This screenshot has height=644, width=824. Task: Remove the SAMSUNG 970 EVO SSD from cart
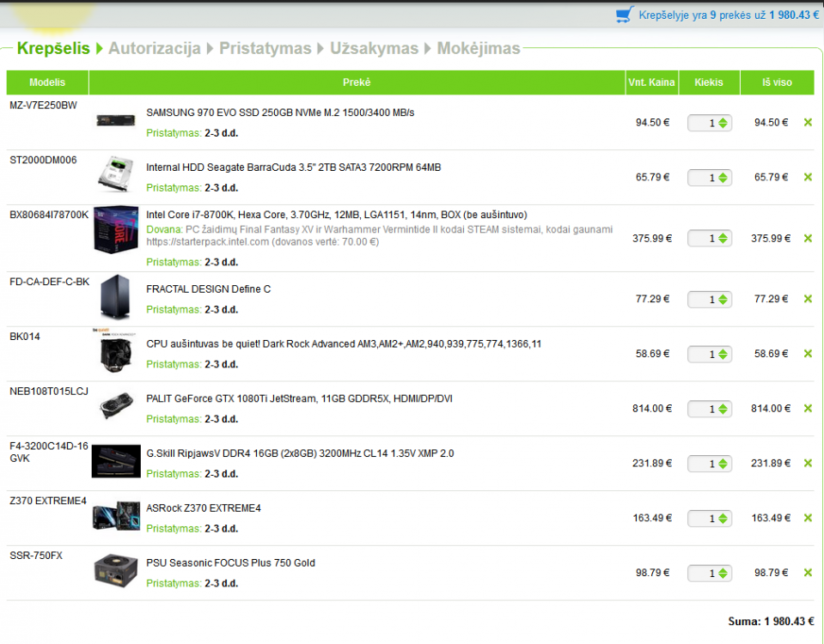(x=808, y=123)
